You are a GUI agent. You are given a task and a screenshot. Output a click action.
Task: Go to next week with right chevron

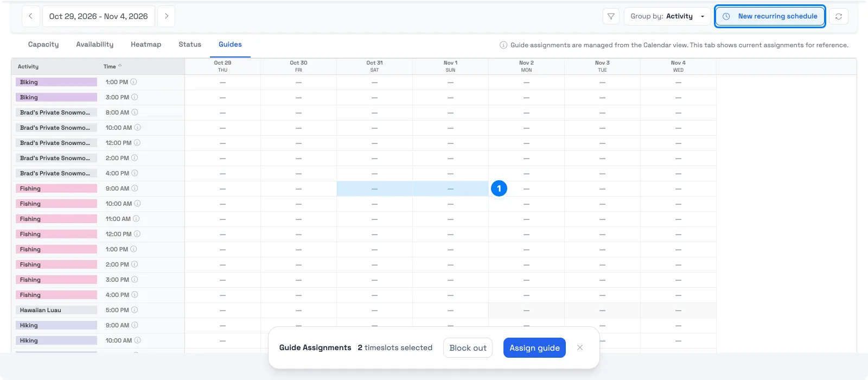coord(167,16)
